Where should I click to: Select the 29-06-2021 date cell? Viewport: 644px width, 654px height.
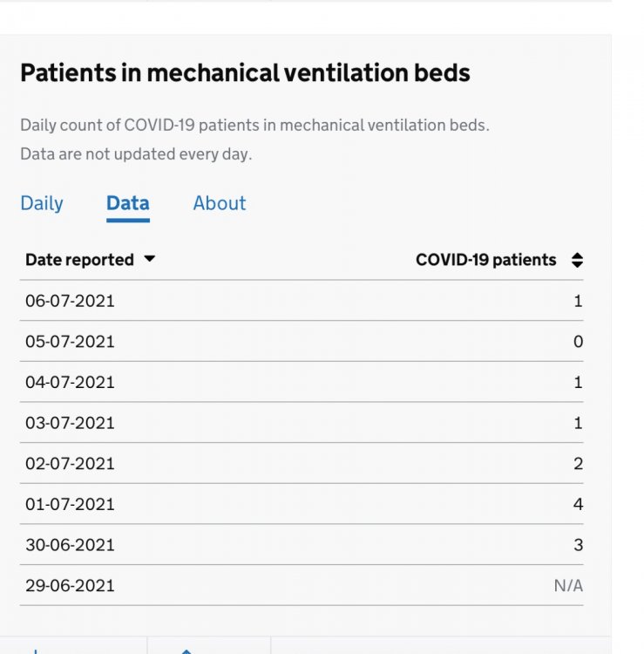tap(70, 586)
